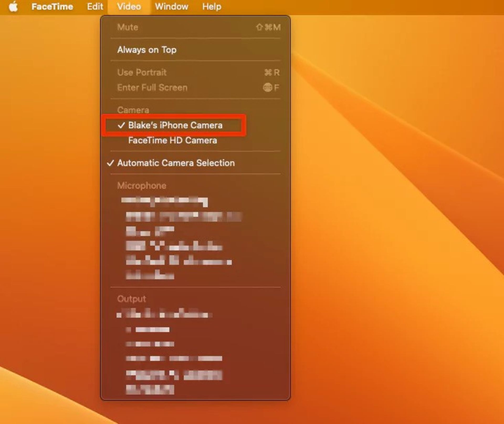This screenshot has height=424, width=504.
Task: Switch to FaceTime HD Camera
Action: [x=195, y=140]
